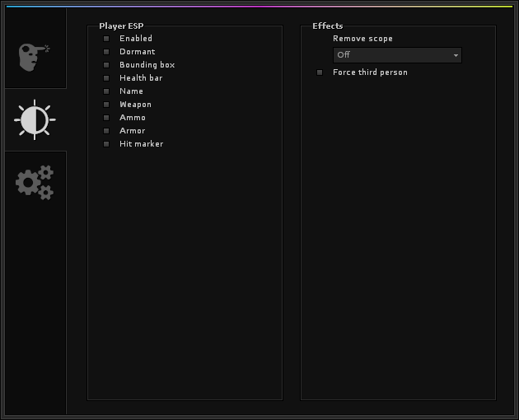Enable the Armor checkbox
The image size is (519, 420).
click(x=106, y=131)
